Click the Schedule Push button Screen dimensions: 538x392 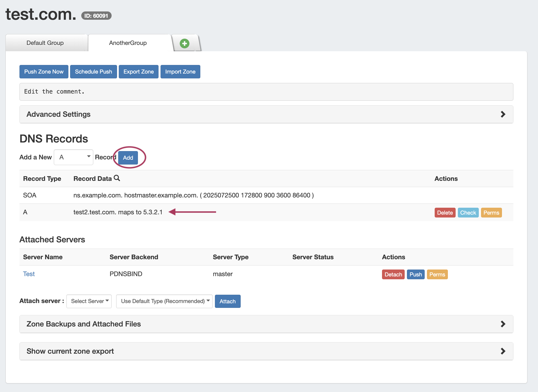pos(94,72)
